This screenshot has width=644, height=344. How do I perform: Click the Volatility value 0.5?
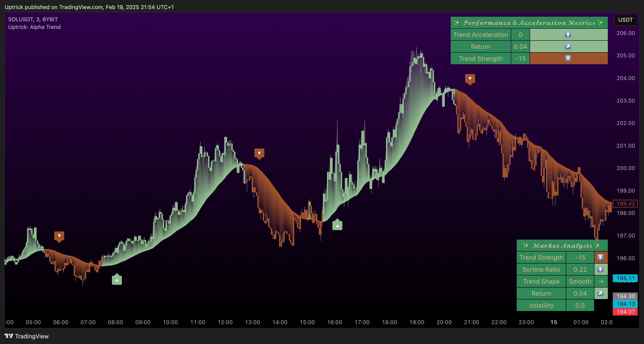580,305
